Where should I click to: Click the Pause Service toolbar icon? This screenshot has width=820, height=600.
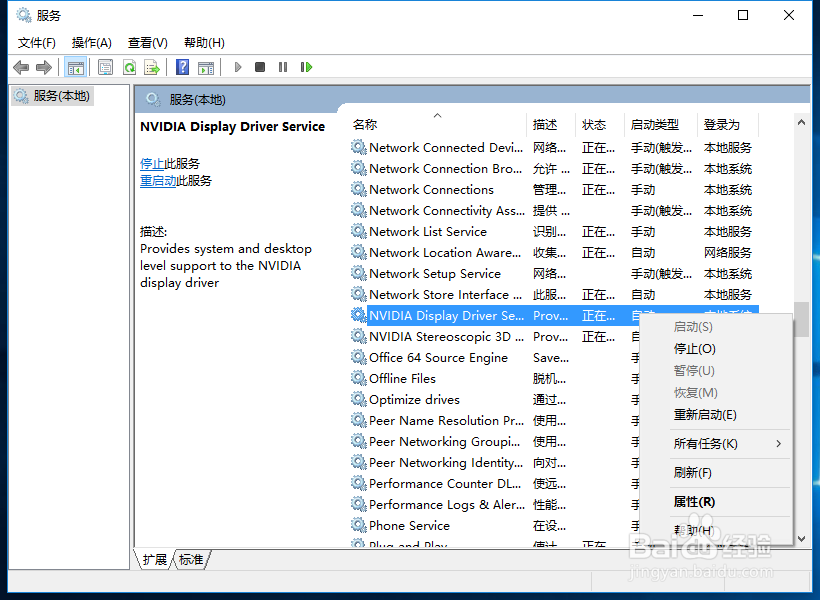pyautogui.click(x=283, y=67)
